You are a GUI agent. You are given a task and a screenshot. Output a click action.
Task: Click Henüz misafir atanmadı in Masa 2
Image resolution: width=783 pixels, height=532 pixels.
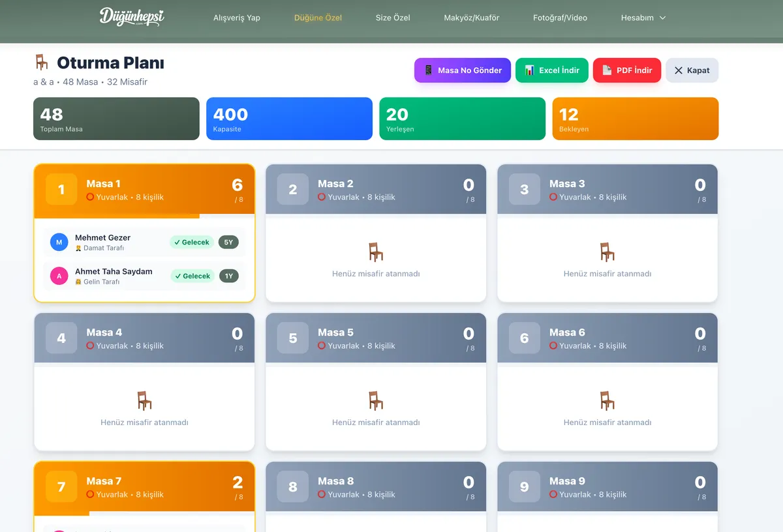[376, 274]
